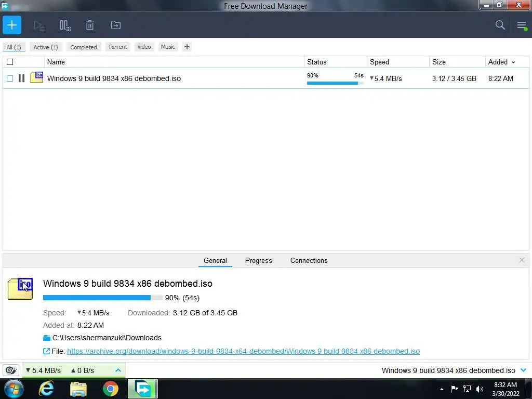Start all downloads via play icon
532x399 pixels.
tap(39, 25)
